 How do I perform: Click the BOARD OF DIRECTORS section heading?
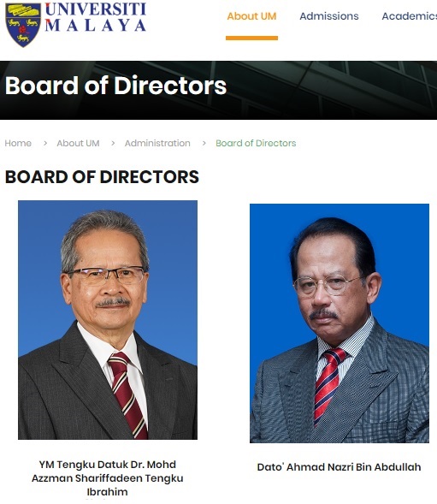pos(102,177)
